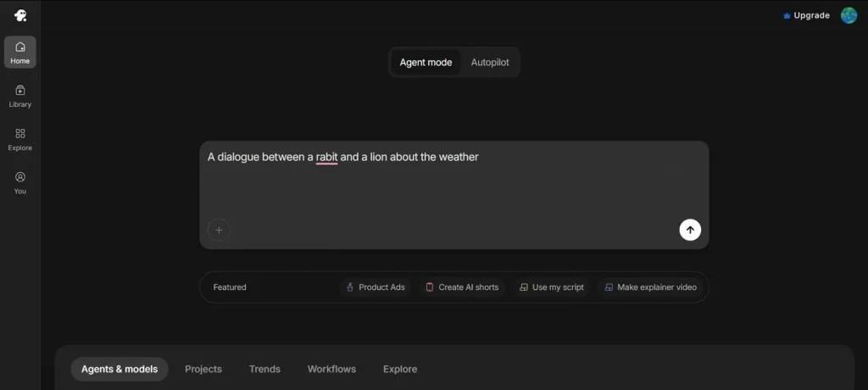The height and width of the screenshot is (390, 868).
Task: Click inside the prompt text field
Action: pos(454,195)
